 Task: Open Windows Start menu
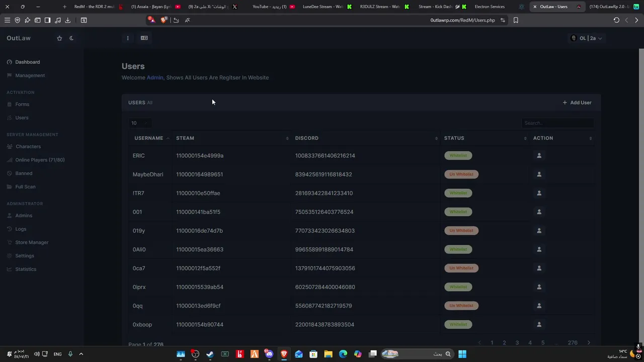pos(462,354)
